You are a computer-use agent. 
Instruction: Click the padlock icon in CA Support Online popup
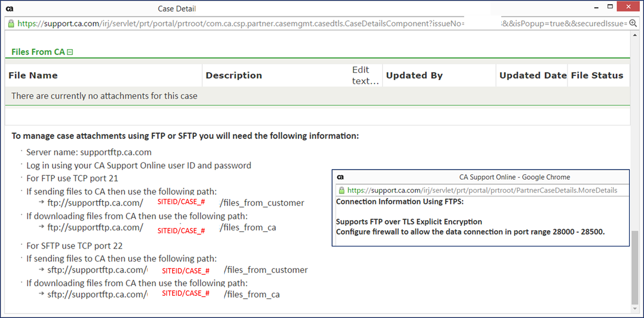pos(342,190)
